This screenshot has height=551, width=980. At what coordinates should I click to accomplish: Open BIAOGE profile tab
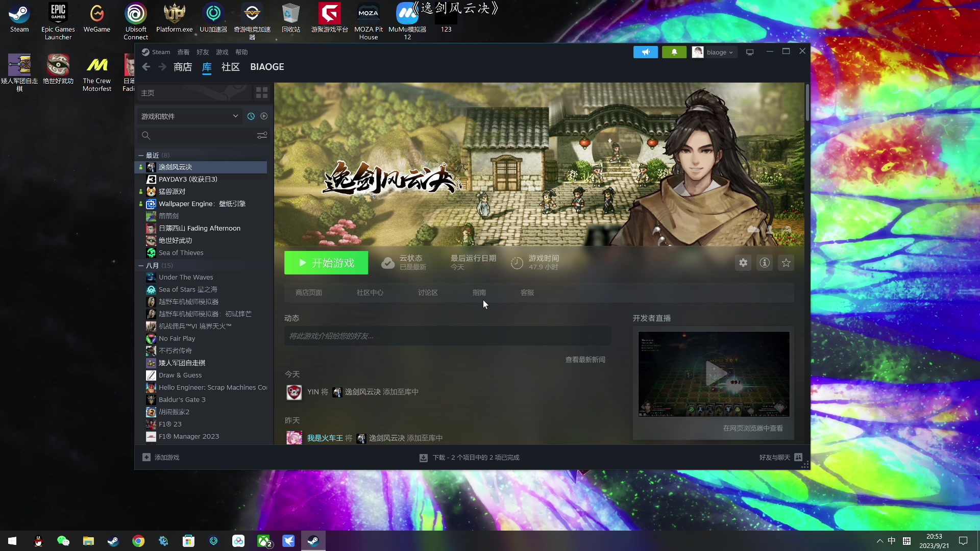coord(267,67)
